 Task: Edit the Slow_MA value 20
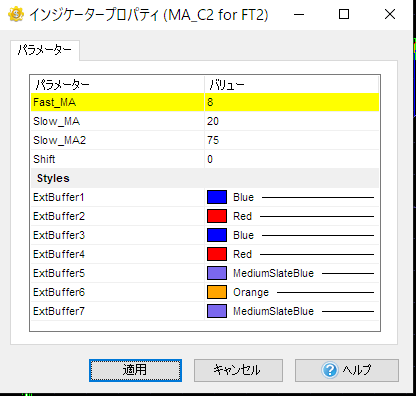[213, 121]
